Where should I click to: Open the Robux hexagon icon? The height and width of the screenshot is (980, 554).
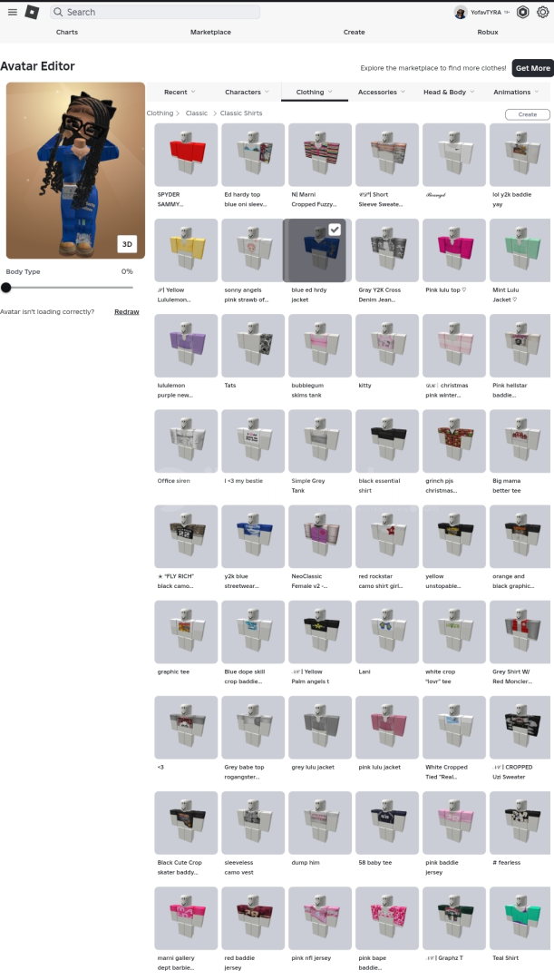coord(523,12)
